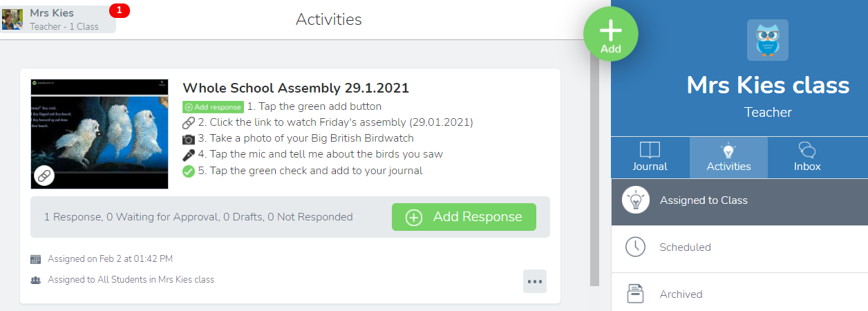Switch to the Inbox tab
The image size is (868, 311).
pyautogui.click(x=806, y=158)
